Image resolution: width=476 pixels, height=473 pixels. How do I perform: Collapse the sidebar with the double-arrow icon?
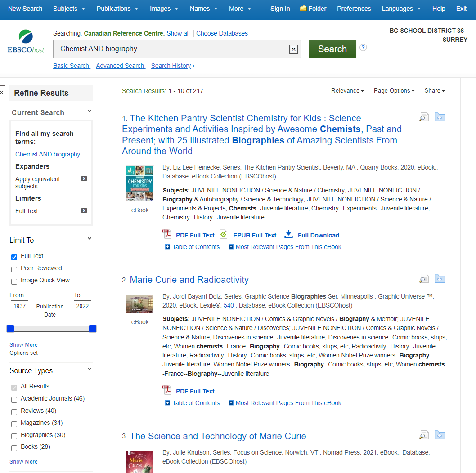click(2, 92)
